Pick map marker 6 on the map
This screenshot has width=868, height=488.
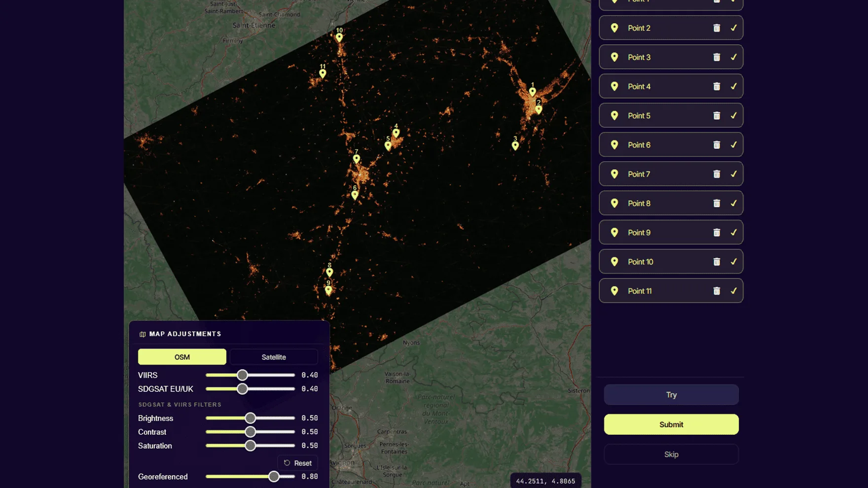(x=355, y=195)
